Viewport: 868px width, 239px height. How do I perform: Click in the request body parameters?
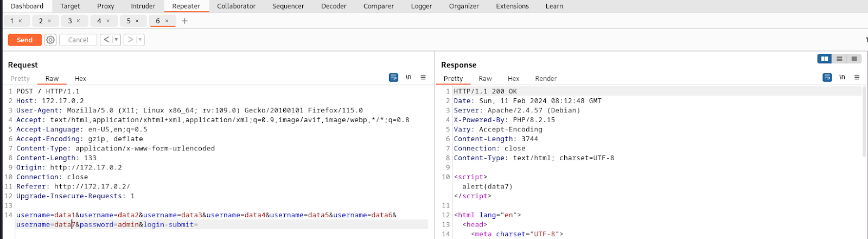click(206, 219)
